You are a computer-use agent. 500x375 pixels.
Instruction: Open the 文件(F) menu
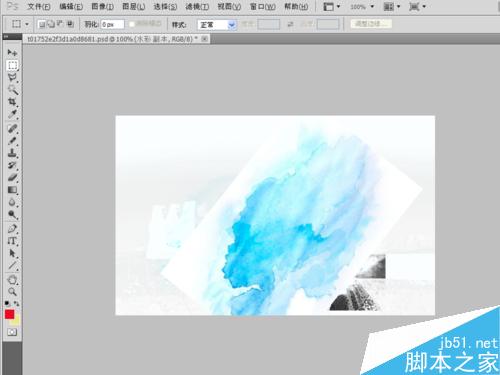(x=39, y=7)
